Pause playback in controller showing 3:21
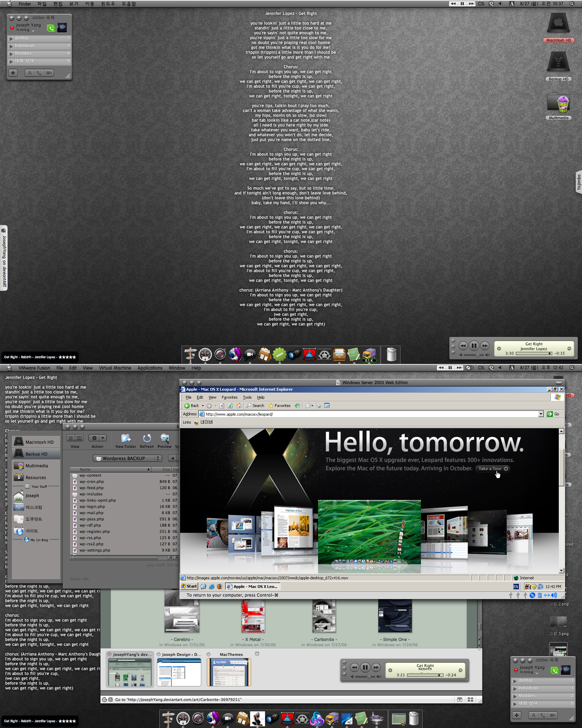582x728 pixels. click(x=365, y=667)
